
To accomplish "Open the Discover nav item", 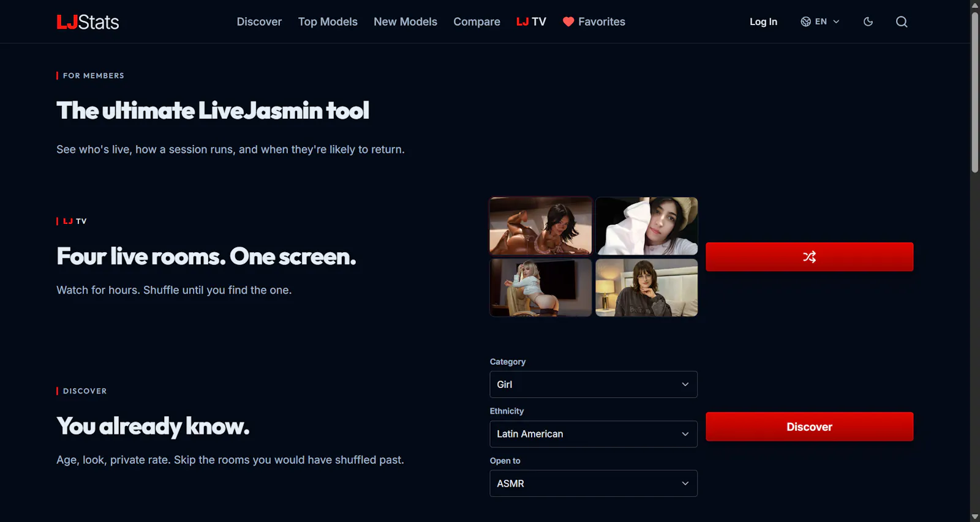I will pos(259,21).
